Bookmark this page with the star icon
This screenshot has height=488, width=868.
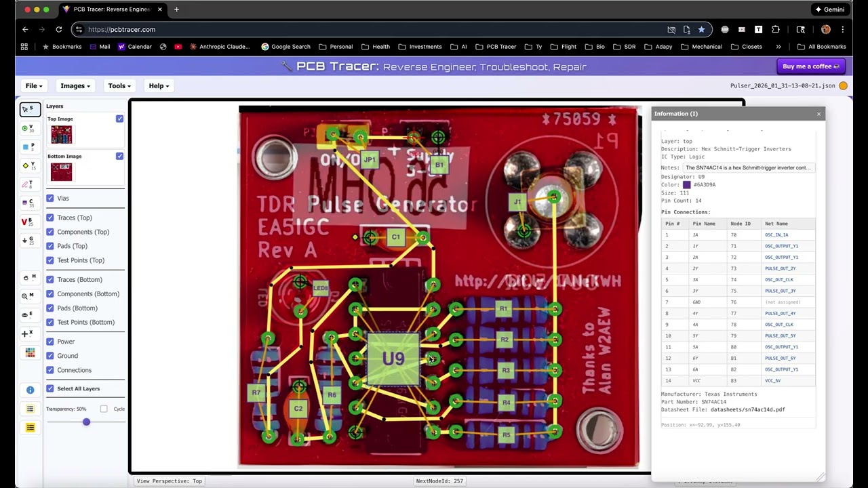pyautogui.click(x=701, y=29)
